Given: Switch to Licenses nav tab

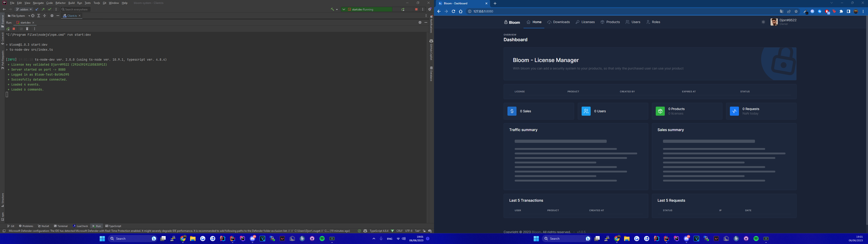Looking at the screenshot, I should click(x=585, y=22).
